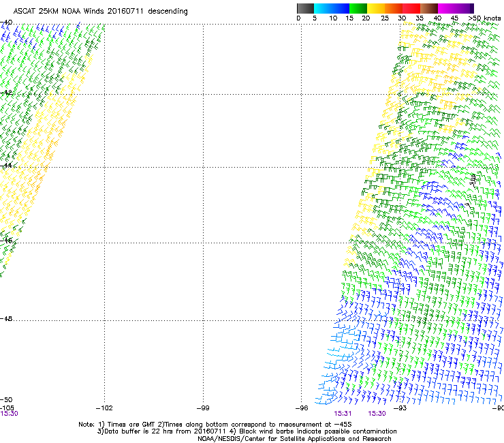
Task: Click the legend value '30' under the color bar
Action: (402, 18)
